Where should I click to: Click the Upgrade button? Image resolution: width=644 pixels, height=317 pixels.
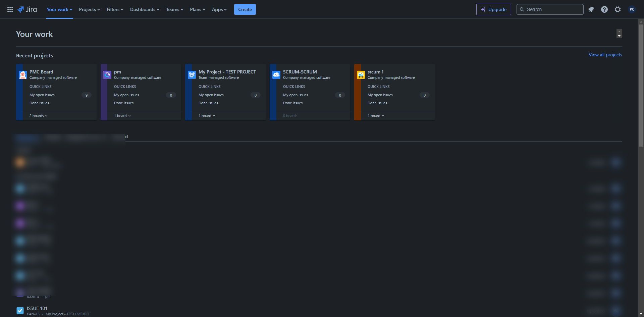(x=494, y=9)
